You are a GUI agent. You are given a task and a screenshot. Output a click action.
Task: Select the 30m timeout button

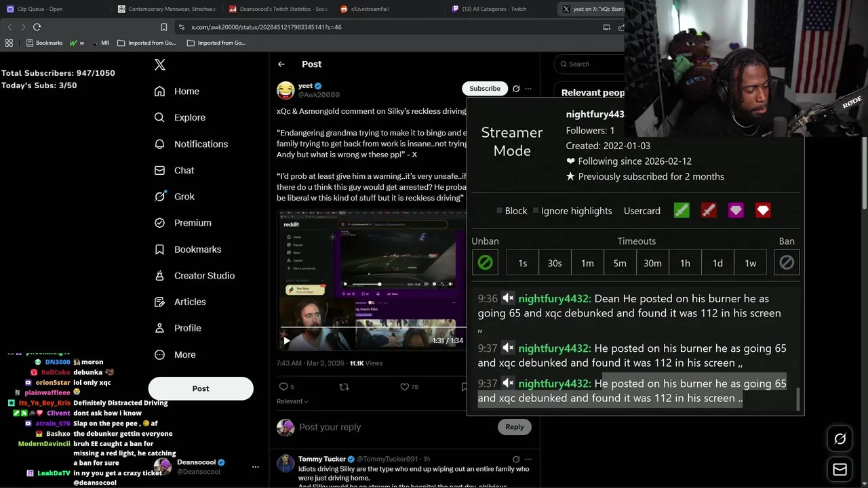pos(652,263)
